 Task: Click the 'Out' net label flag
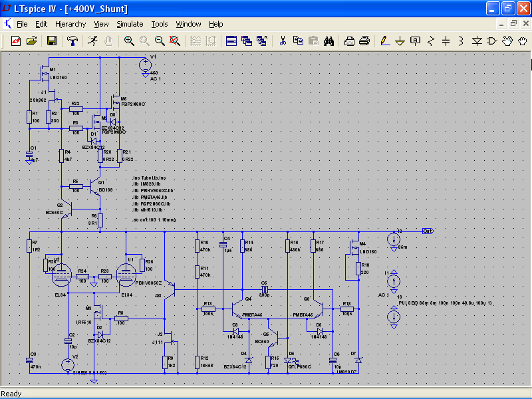click(x=428, y=231)
